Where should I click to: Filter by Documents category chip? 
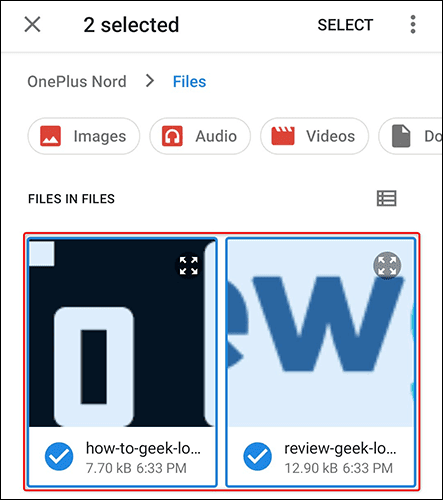tap(411, 136)
